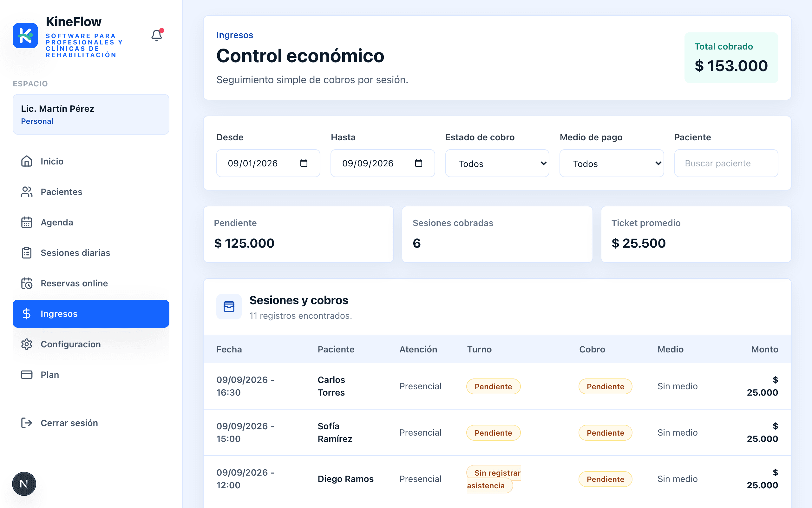Click the Monto column header
Image resolution: width=812 pixels, height=508 pixels.
(764, 349)
